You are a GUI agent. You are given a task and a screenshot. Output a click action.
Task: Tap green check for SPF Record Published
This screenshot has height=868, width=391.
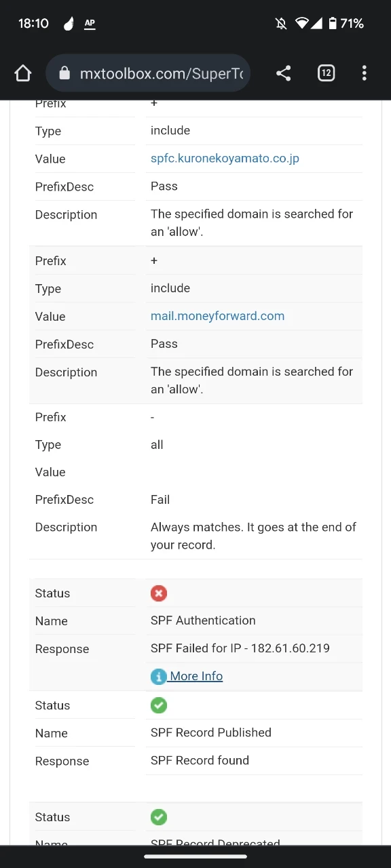tap(158, 705)
